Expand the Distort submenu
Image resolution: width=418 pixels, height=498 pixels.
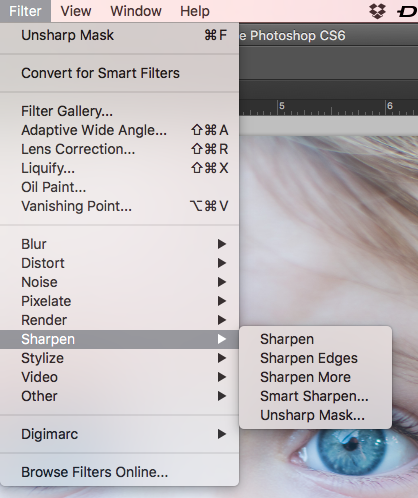[x=119, y=263]
